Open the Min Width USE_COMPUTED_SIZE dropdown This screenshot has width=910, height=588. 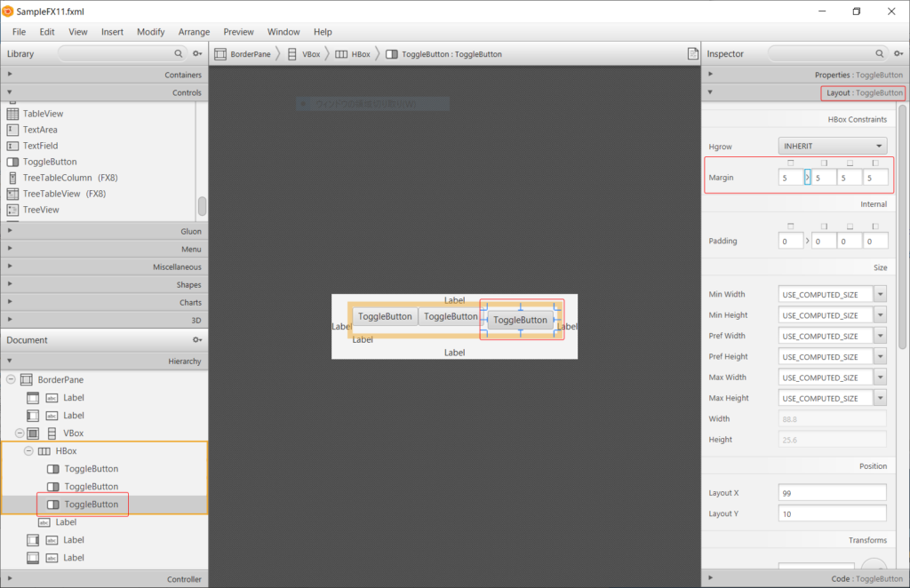[x=880, y=294]
